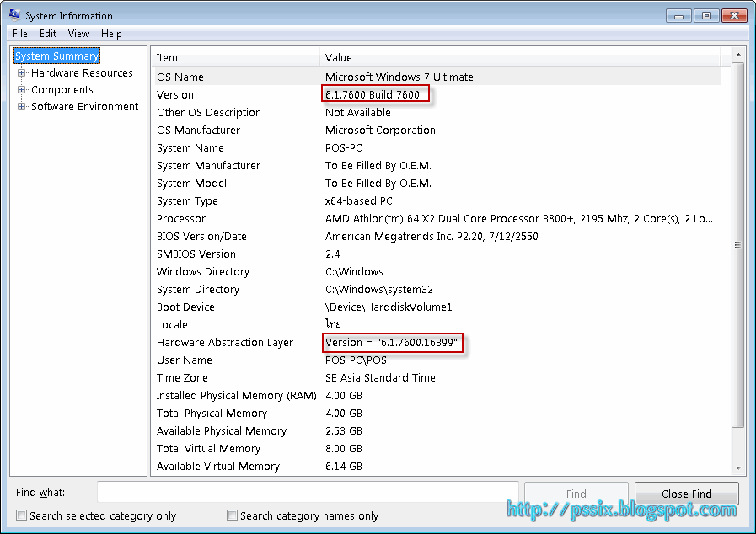
Task: Click Microsoft Corporation value
Action: point(380,130)
